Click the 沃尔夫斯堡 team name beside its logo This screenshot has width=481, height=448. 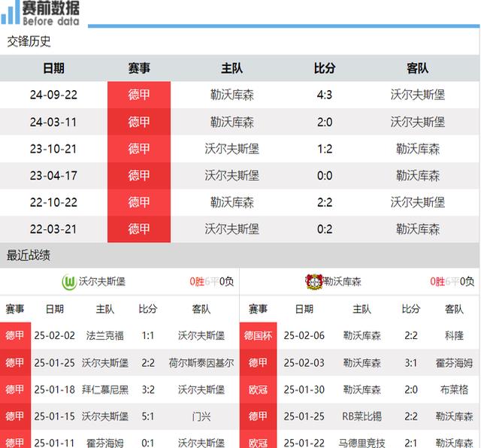pyautogui.click(x=102, y=281)
